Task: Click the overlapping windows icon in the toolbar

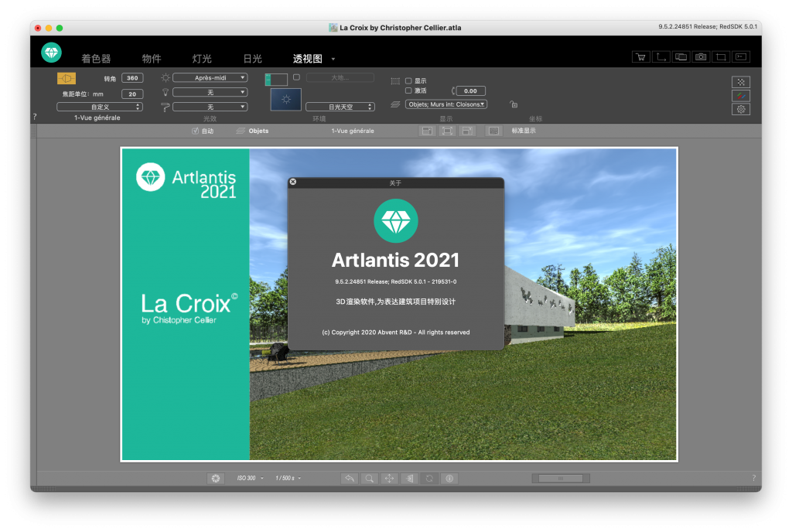Action: pyautogui.click(x=681, y=56)
